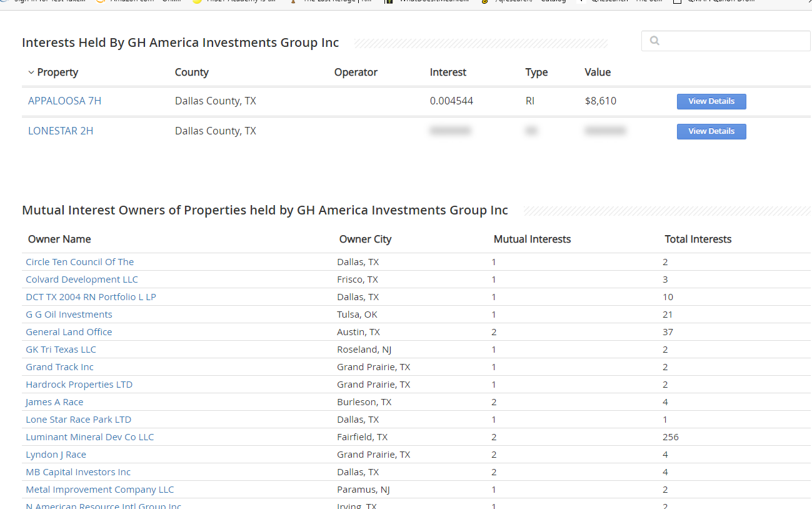This screenshot has height=509, width=812.
Task: Open owner DCT TX 2004 RN Portfolio L LP
Action: click(91, 296)
